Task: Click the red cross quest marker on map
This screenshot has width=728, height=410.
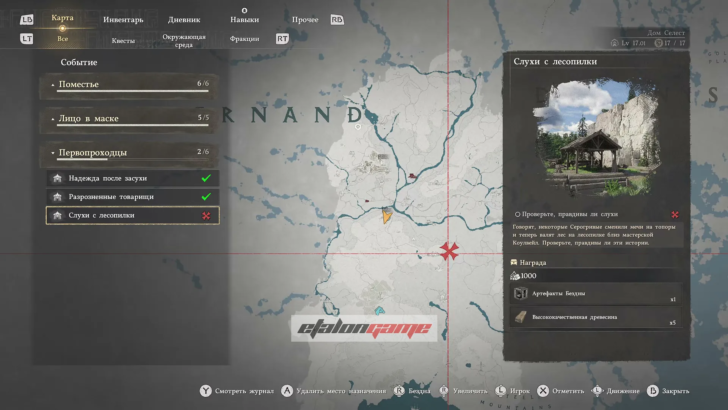Action: coord(448,250)
